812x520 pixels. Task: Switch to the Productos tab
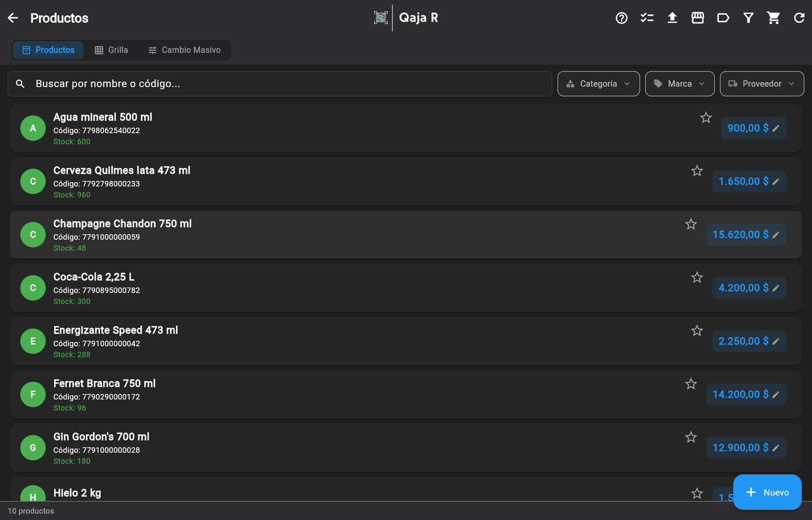click(x=48, y=50)
